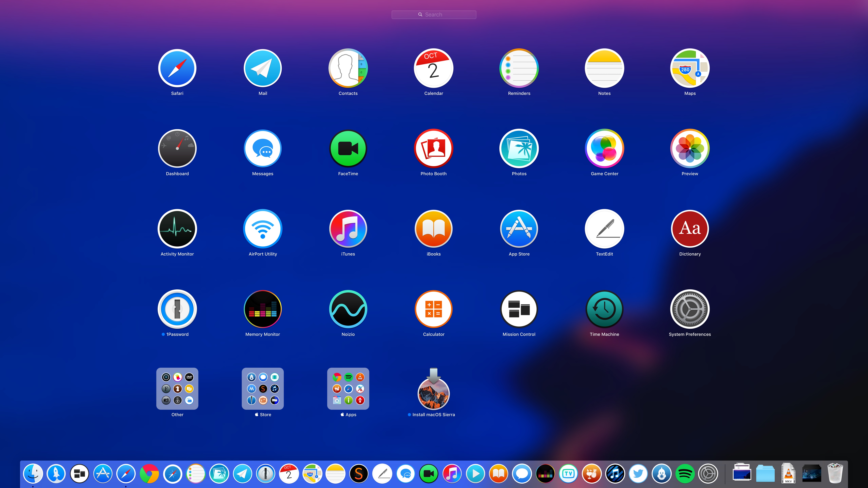Launch iTunes from the Launchpad grid

click(348, 229)
